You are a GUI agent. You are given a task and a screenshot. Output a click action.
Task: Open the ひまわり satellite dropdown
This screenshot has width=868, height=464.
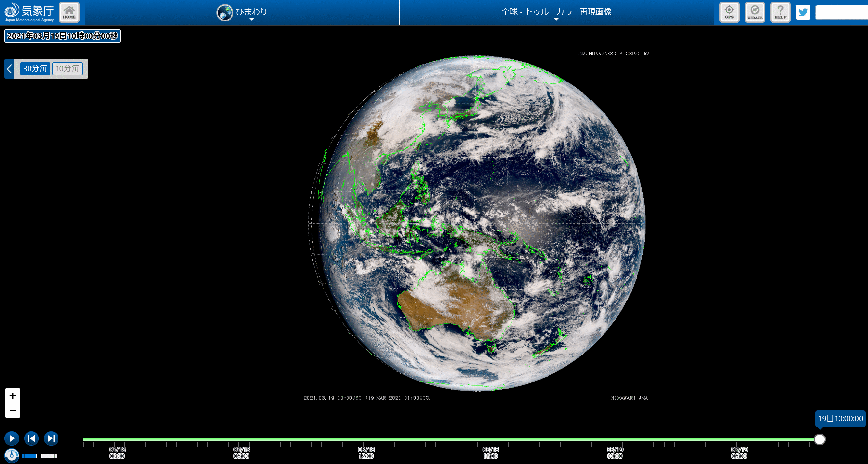[x=242, y=12]
